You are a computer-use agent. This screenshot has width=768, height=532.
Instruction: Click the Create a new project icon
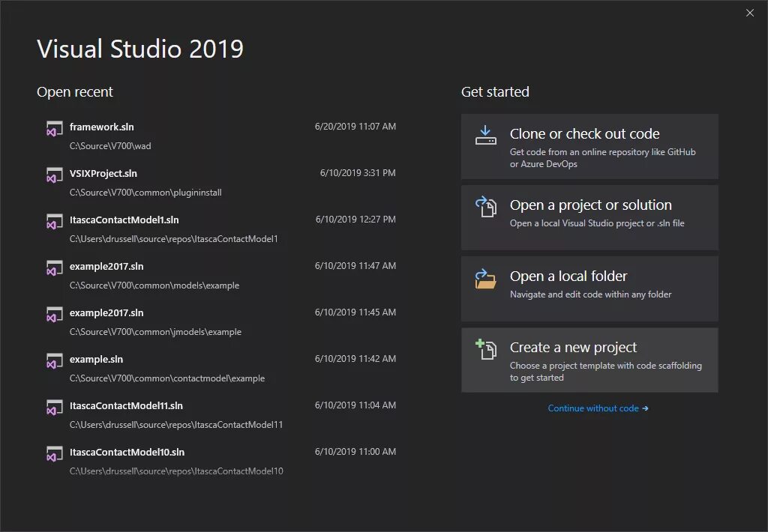tap(485, 349)
